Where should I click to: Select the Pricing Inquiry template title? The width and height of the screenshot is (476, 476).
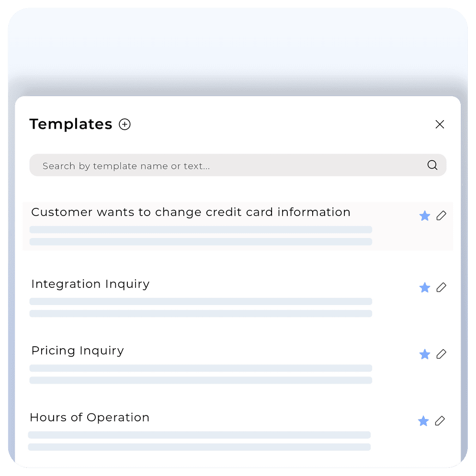tap(77, 351)
